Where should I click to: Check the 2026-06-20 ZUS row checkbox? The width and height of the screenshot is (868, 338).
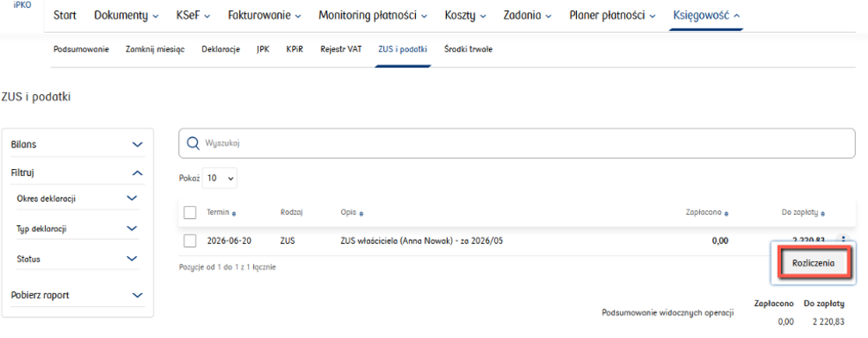[189, 241]
